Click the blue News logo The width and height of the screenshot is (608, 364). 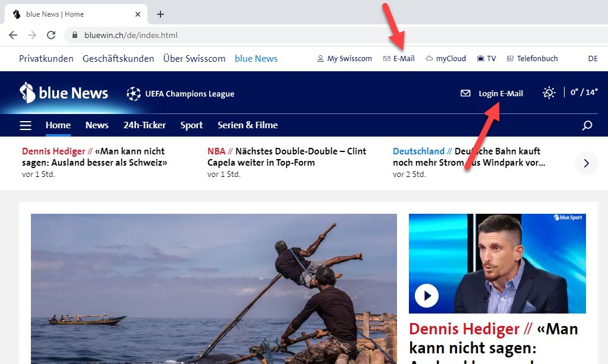64,93
